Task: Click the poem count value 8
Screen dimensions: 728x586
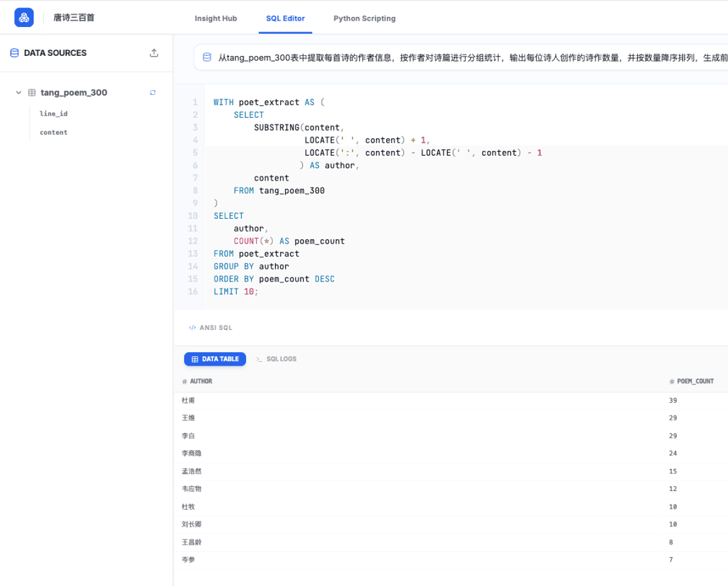Action: tap(671, 542)
